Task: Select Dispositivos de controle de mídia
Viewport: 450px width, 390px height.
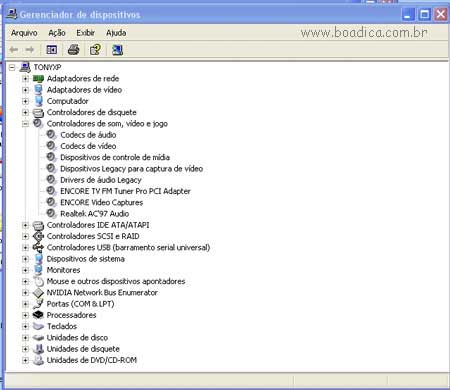Action: 115,157
